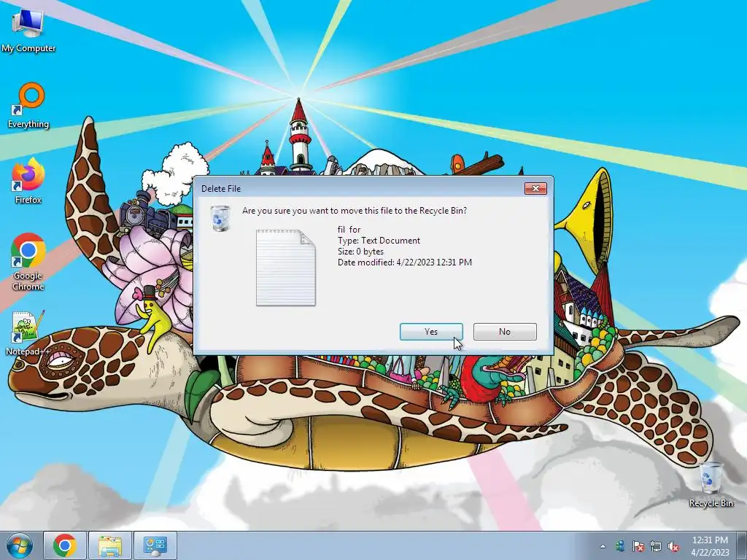The image size is (747, 560).
Task: Launch Notepad++ desktop shortcut
Action: pos(28,333)
